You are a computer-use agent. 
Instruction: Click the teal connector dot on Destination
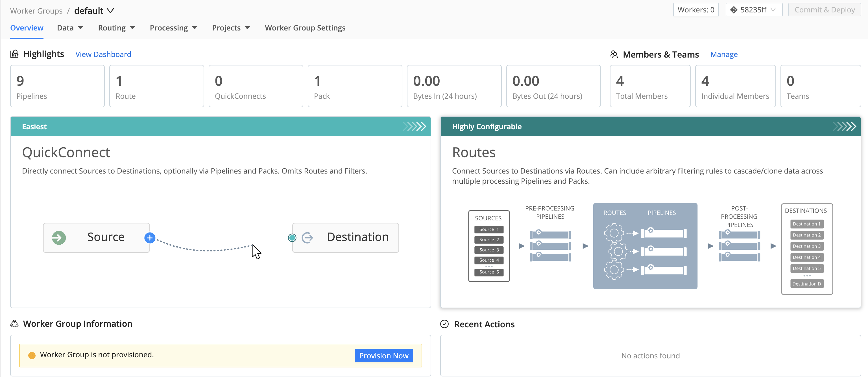point(292,238)
